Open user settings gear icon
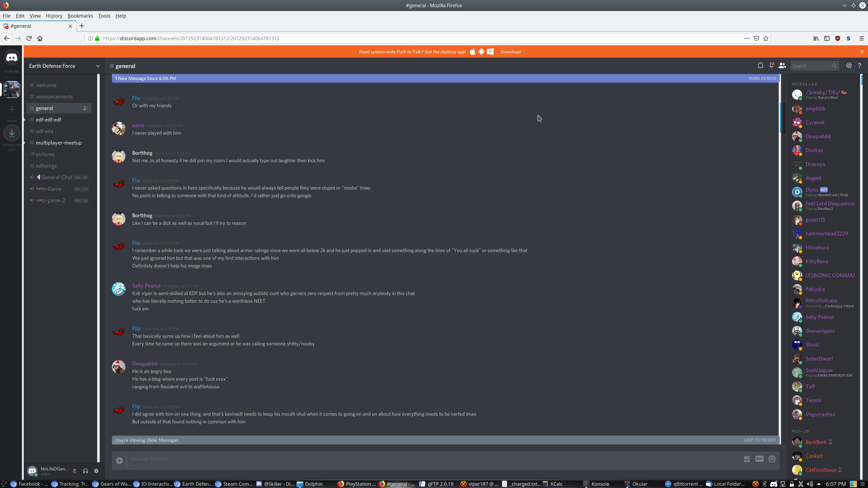 click(x=96, y=471)
